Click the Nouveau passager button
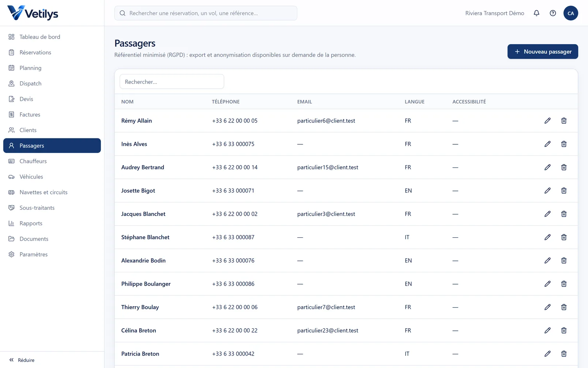Screen dimensions: 588x368 543,52
